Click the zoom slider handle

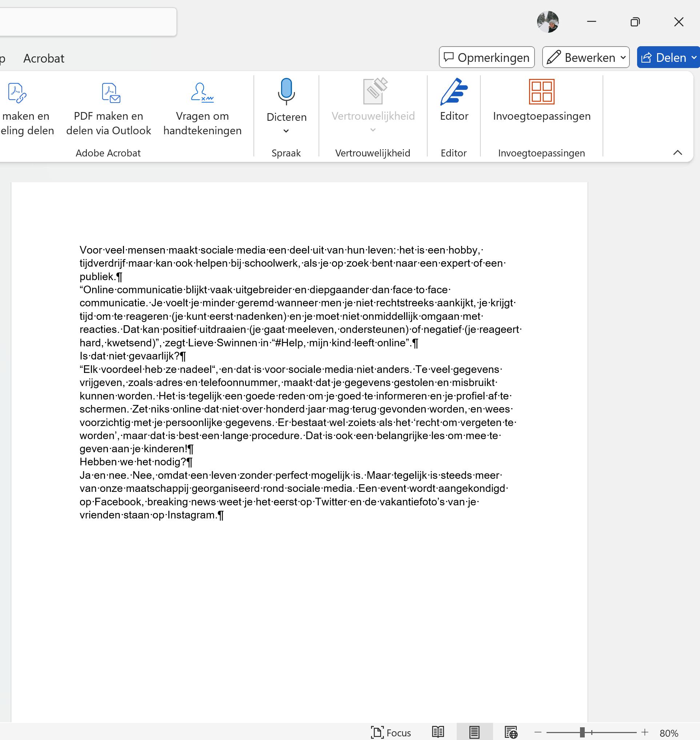[582, 732]
